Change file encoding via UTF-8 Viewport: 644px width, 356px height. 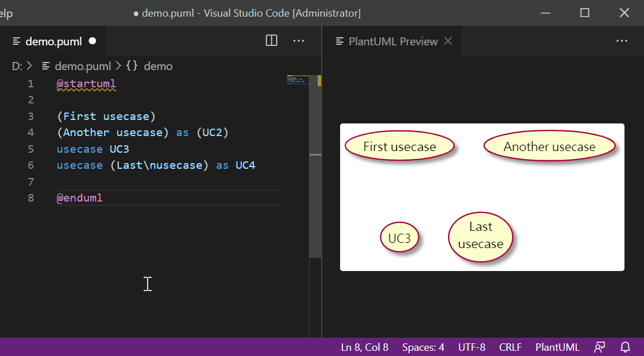point(472,347)
